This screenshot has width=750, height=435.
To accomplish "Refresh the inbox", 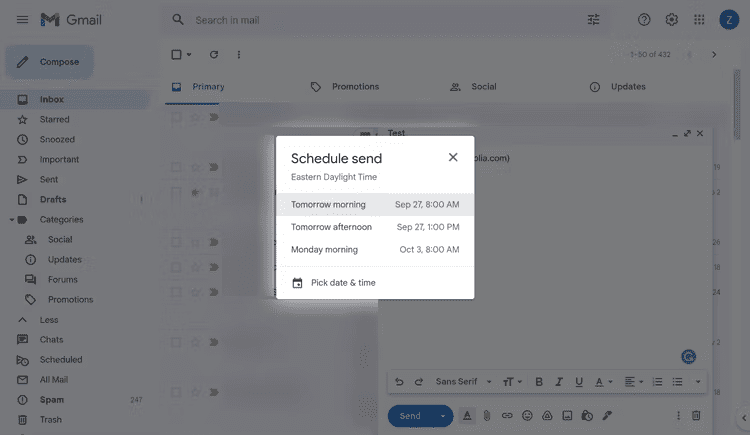I will tap(214, 55).
